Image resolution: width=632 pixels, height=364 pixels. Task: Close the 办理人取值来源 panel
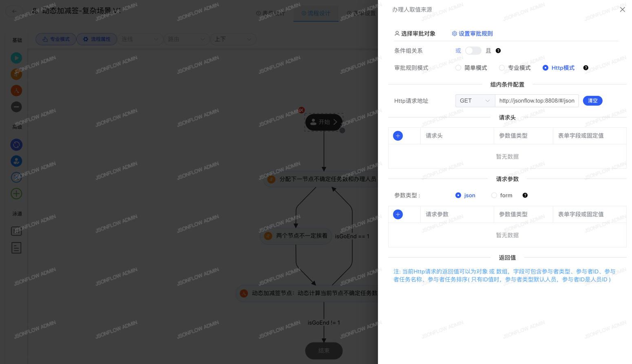click(x=622, y=10)
